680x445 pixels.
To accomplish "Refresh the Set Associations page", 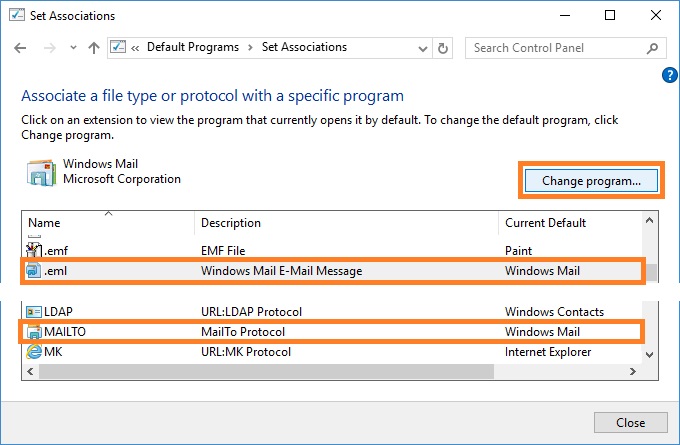I will pyautogui.click(x=442, y=48).
